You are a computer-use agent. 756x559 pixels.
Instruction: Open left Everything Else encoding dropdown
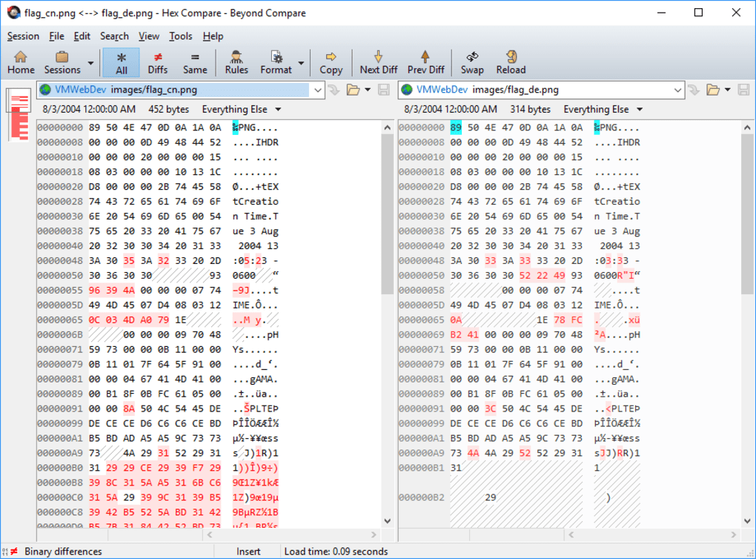[237, 110]
